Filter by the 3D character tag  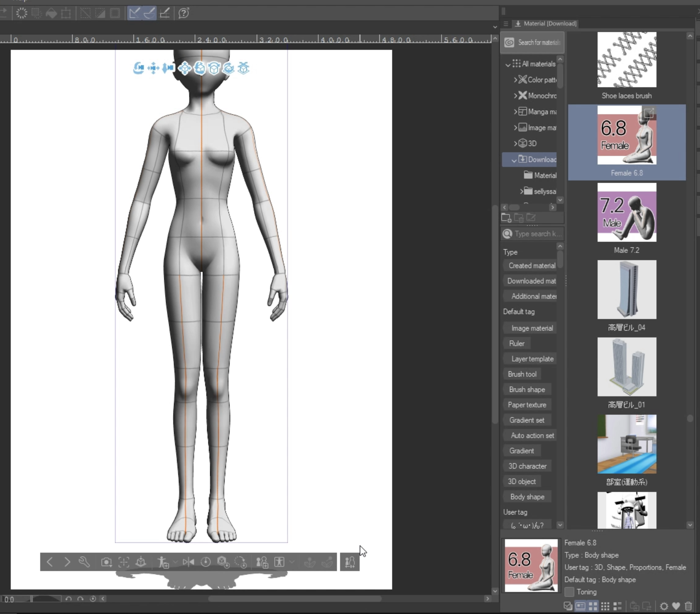pos(527,466)
